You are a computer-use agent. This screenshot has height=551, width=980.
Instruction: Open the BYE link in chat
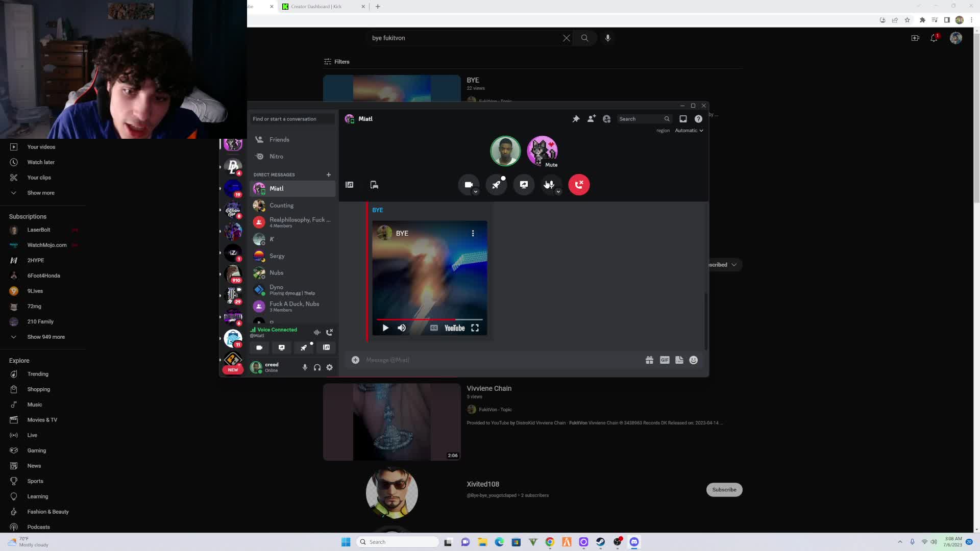pyautogui.click(x=378, y=210)
